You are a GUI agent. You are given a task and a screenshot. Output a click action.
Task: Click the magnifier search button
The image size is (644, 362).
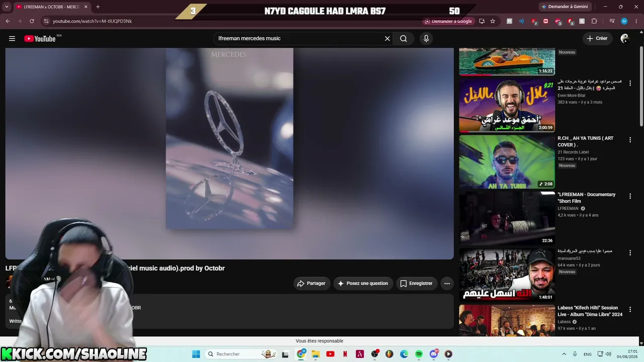[x=404, y=39]
